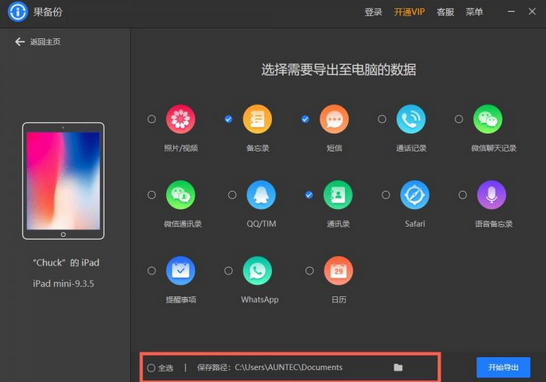Click the iPad device preview image
This screenshot has width=546, height=382.
click(63, 181)
